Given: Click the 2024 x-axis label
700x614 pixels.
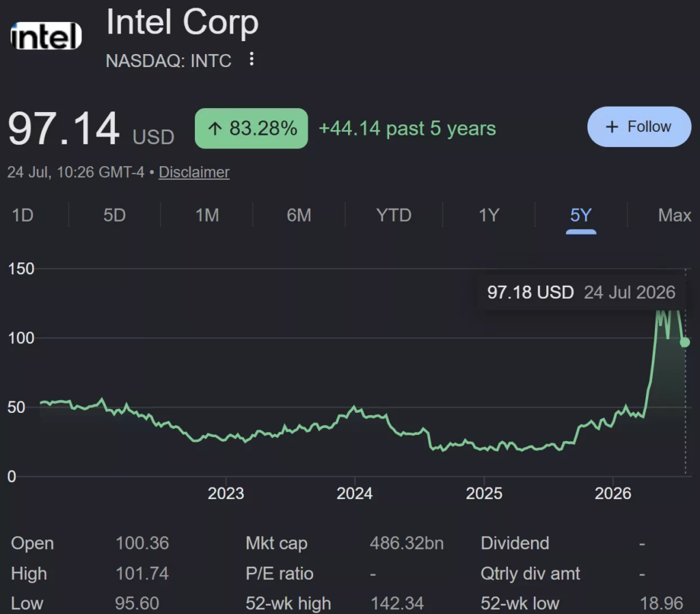Looking at the screenshot, I should tap(355, 494).
